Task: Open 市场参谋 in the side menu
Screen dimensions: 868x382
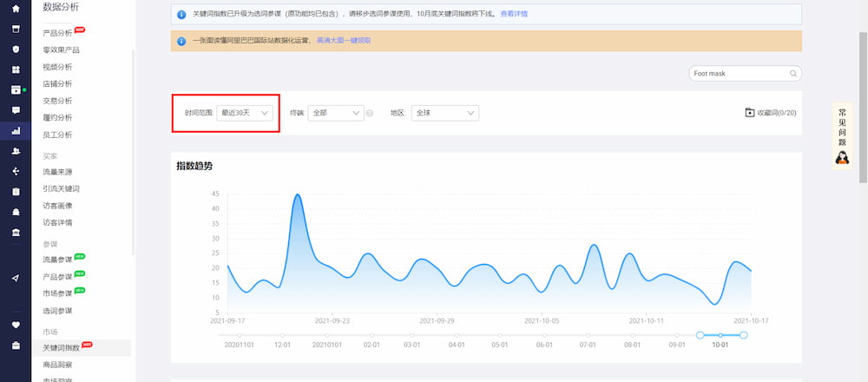Action: [x=57, y=293]
